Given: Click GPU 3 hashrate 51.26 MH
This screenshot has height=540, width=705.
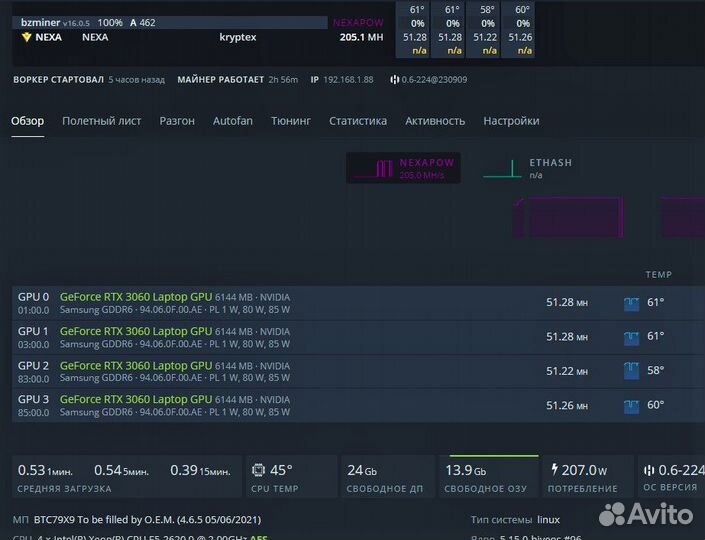Looking at the screenshot, I should coord(567,406).
